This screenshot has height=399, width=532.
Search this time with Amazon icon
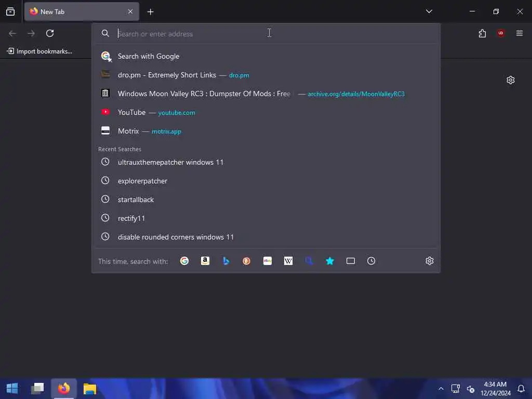(205, 261)
